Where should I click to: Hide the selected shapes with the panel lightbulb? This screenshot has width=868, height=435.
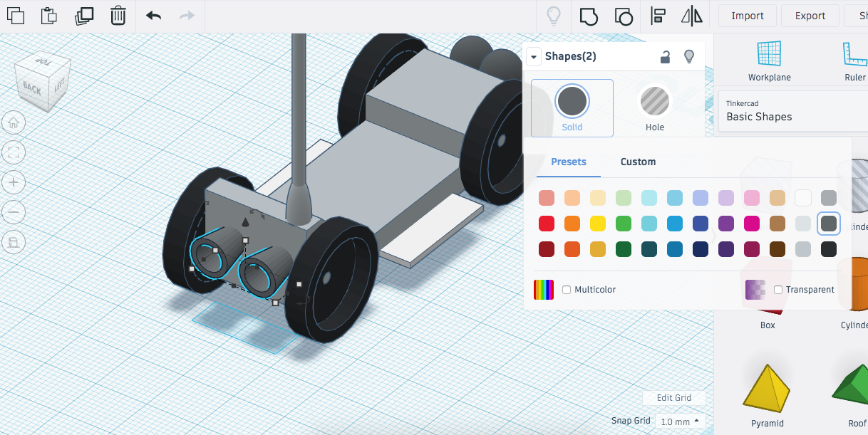point(688,56)
